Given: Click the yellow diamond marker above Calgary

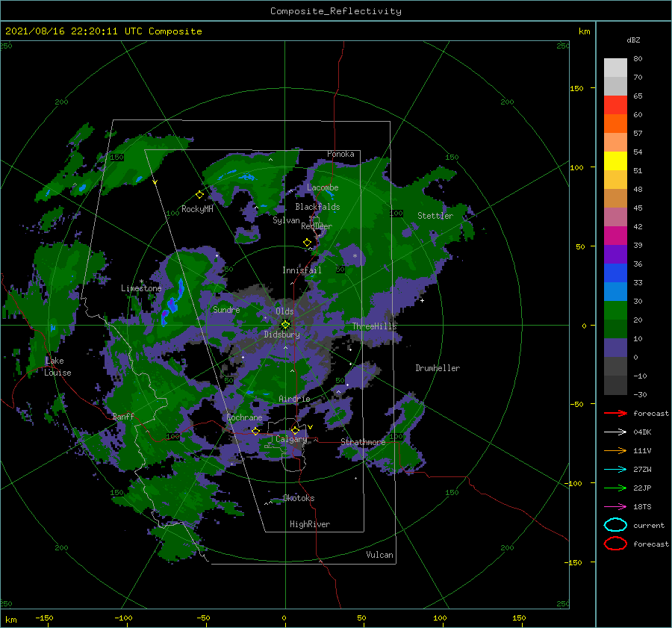Looking at the screenshot, I should click(x=295, y=430).
